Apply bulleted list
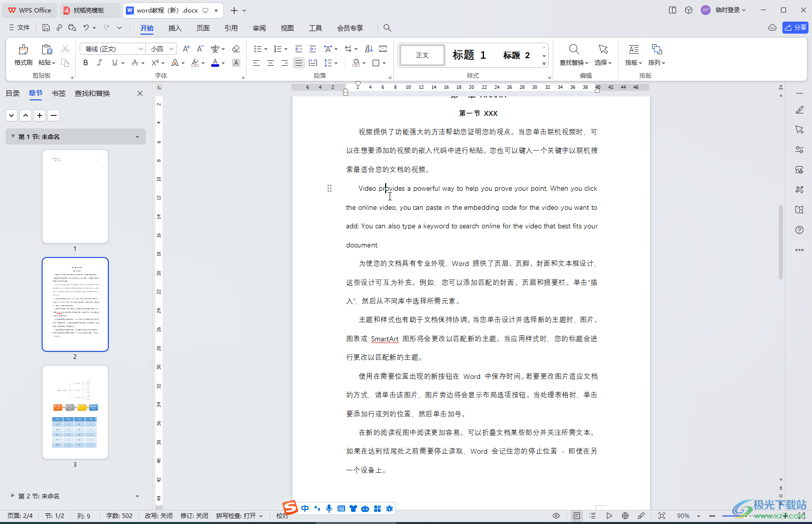The height and width of the screenshot is (524, 812). 257,49
